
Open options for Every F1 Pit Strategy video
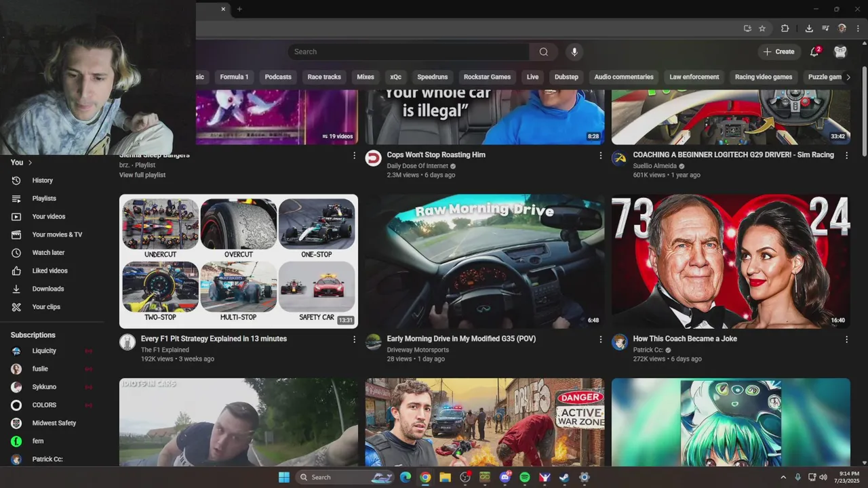pos(354,339)
